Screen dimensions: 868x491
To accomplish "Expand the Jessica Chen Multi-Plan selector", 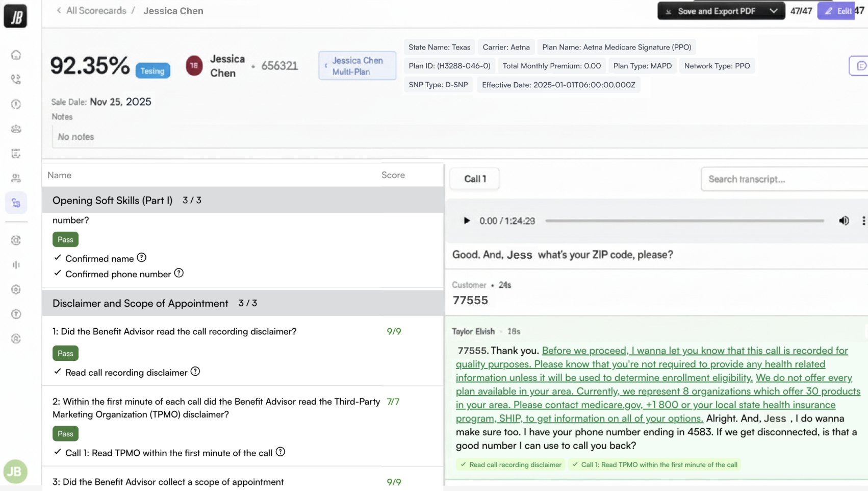I will click(x=357, y=65).
